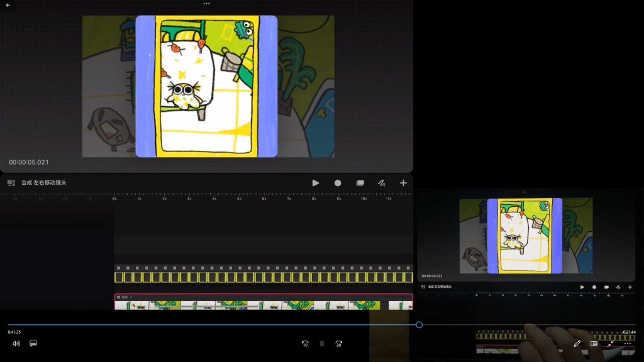
Task: Enable the draw squiggle mode in main toolbar
Action: point(382,183)
